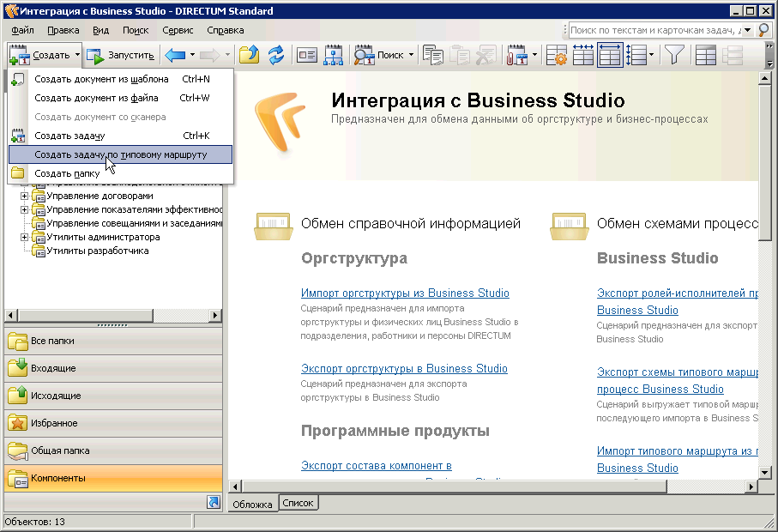This screenshot has height=532, width=778.
Task: Click the greyed grouped rows icon
Action: tap(732, 55)
